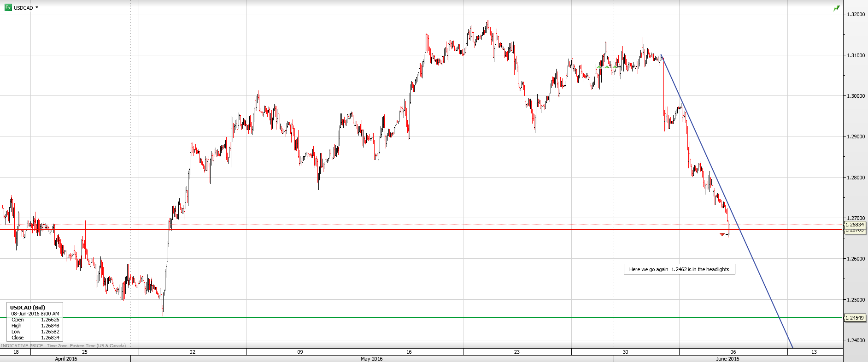868x362 pixels.
Task: Open the USDCAD symbol dropdown arrow
Action: coord(37,7)
